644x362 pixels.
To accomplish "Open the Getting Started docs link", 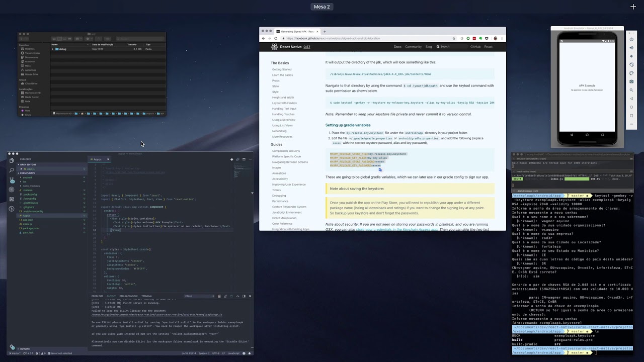I will point(282,69).
